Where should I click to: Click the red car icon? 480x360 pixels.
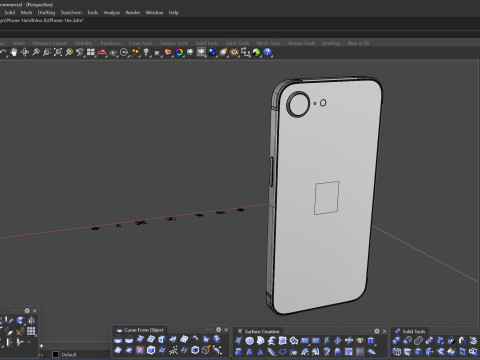[x=102, y=52]
